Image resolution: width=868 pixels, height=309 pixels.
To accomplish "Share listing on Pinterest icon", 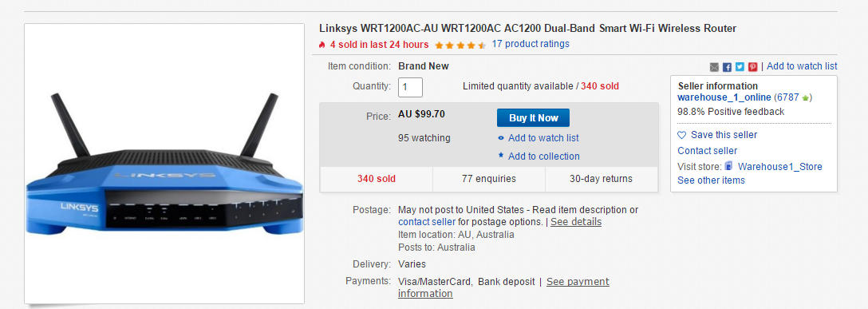I will pos(753,67).
